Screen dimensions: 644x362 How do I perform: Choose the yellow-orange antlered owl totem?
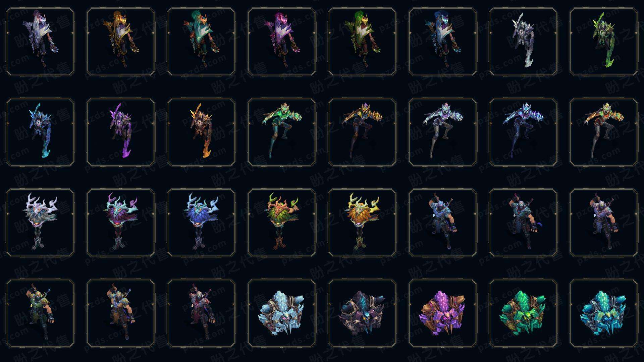pyautogui.click(x=362, y=223)
